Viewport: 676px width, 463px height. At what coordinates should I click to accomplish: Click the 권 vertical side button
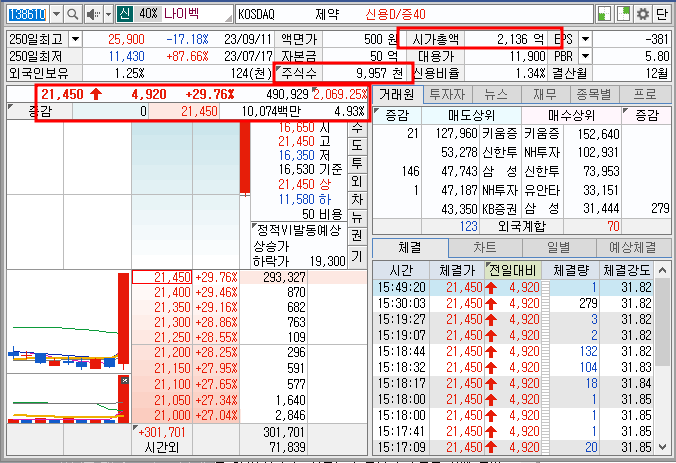(357, 236)
